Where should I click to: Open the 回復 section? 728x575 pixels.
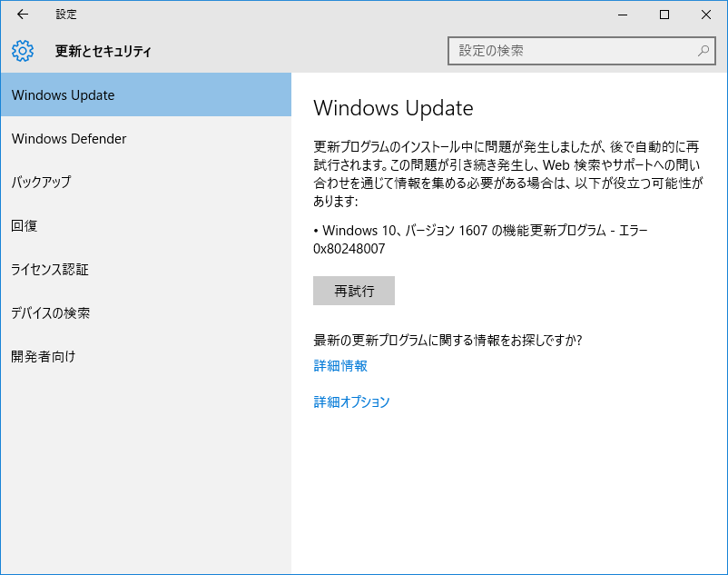[x=146, y=225]
